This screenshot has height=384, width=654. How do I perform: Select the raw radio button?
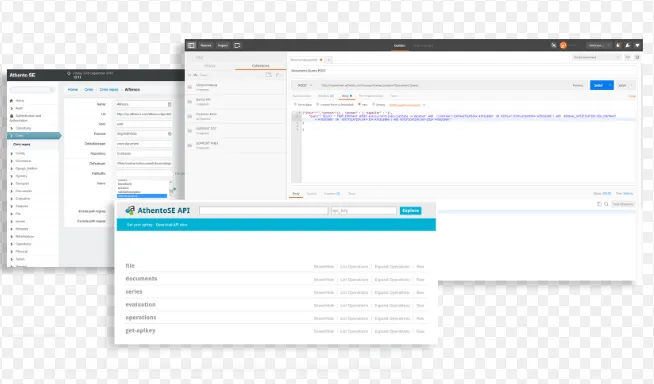click(360, 105)
